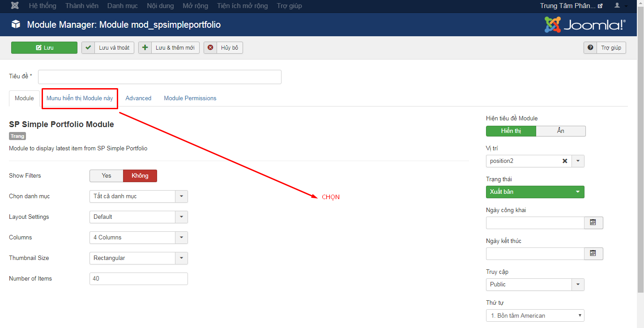Image resolution: width=644 pixels, height=328 pixels.
Task: Open the Danh mục menu
Action: coord(123,6)
